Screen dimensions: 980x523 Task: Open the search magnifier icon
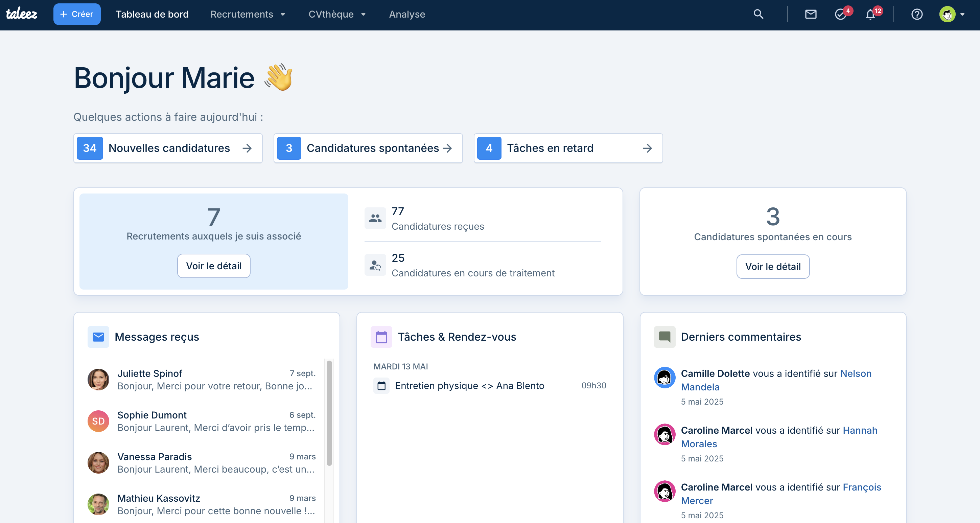(x=758, y=15)
